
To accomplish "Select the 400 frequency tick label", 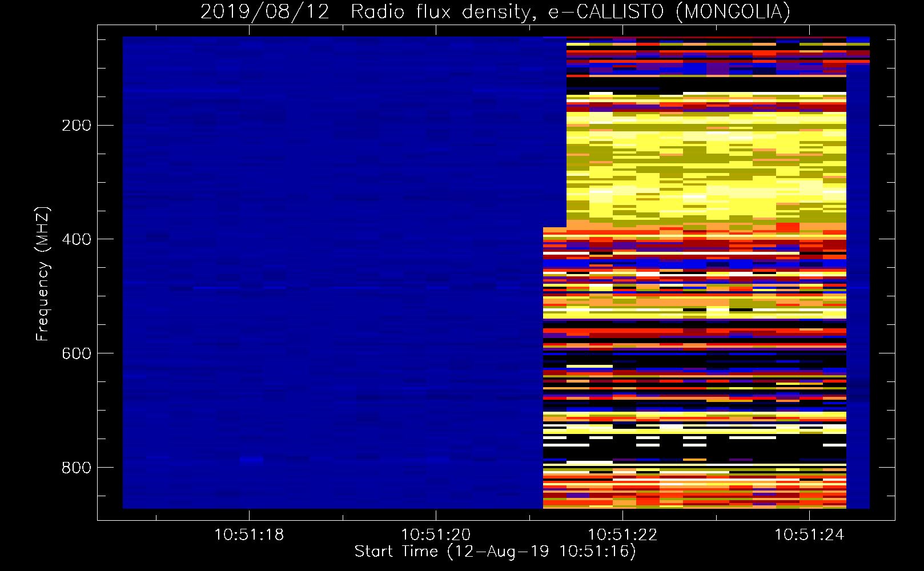I will [77, 239].
